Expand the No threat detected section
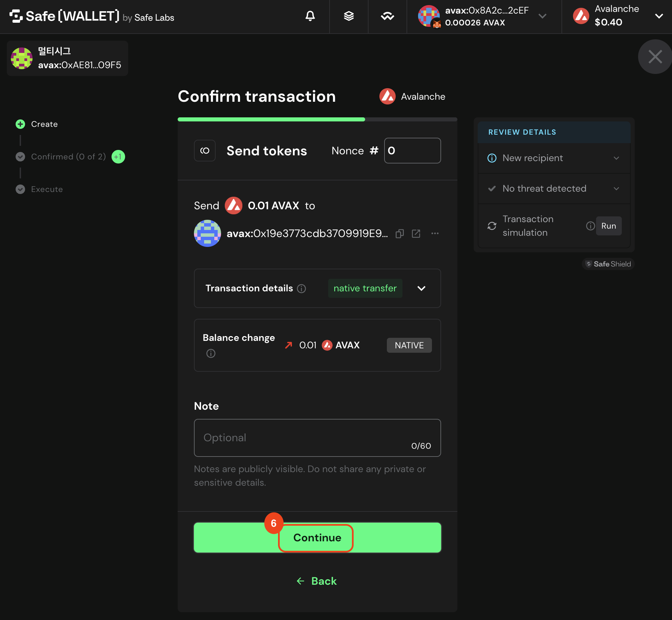 (x=554, y=189)
